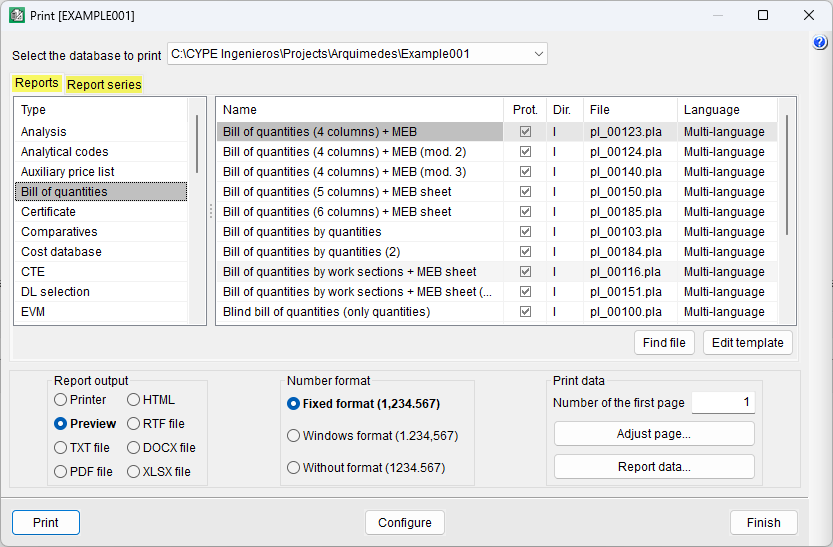833x547 pixels.
Task: Click the blue help question mark icon
Action: pos(820,43)
